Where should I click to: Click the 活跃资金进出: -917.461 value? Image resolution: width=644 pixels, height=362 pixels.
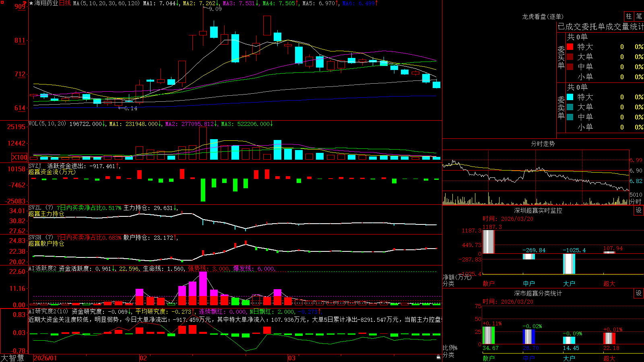click(81, 166)
